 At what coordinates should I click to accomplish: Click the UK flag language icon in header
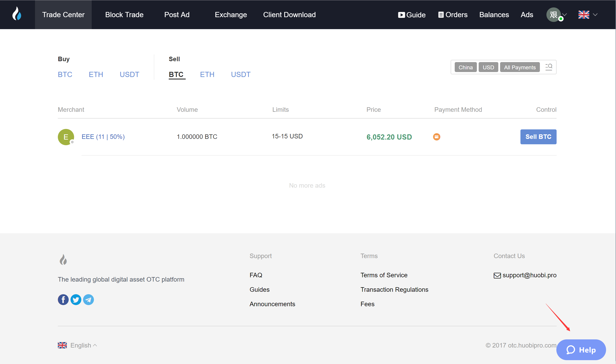click(584, 15)
